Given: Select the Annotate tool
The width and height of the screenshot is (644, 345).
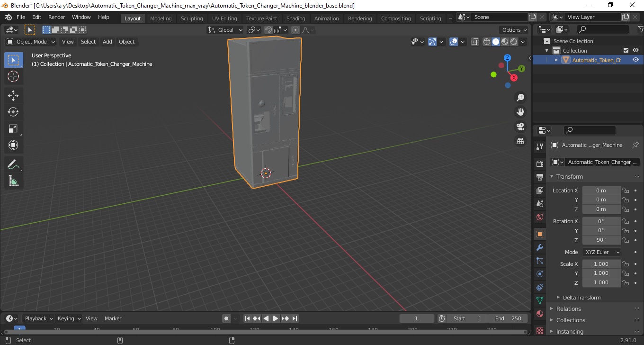Looking at the screenshot, I should [13, 164].
